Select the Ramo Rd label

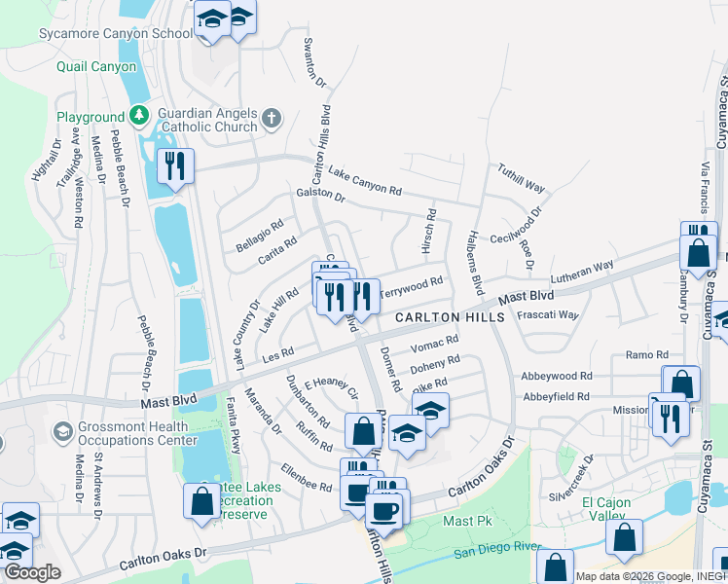[647, 355]
